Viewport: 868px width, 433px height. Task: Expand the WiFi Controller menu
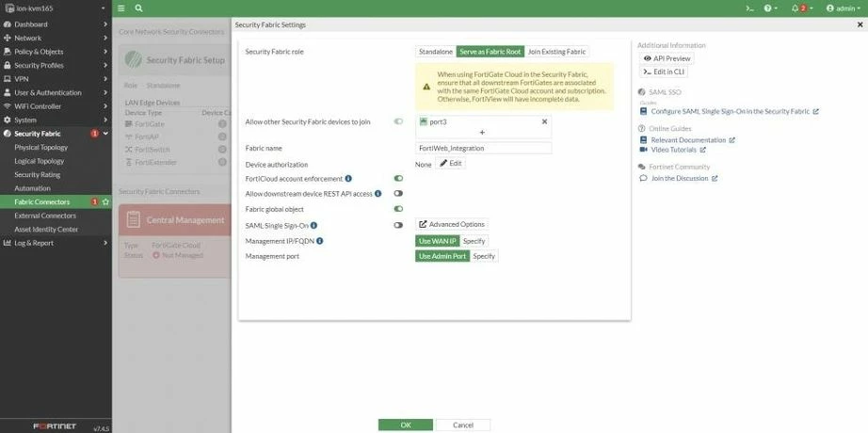pos(56,106)
